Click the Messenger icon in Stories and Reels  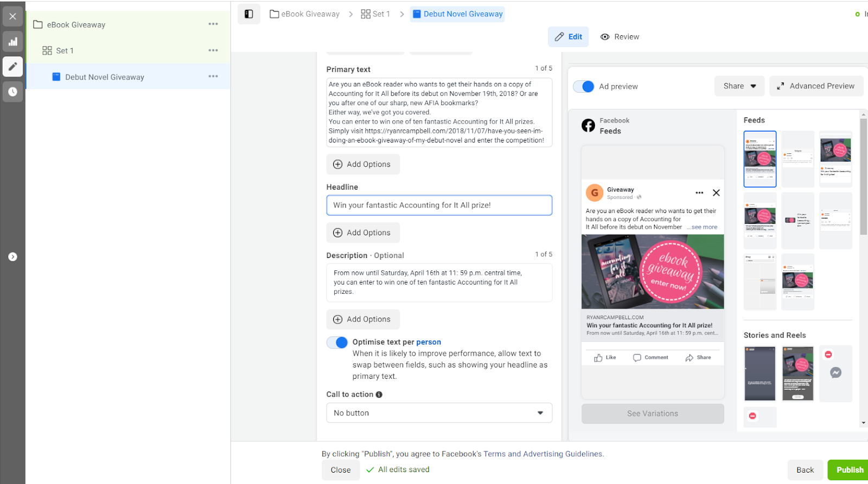[836, 373]
